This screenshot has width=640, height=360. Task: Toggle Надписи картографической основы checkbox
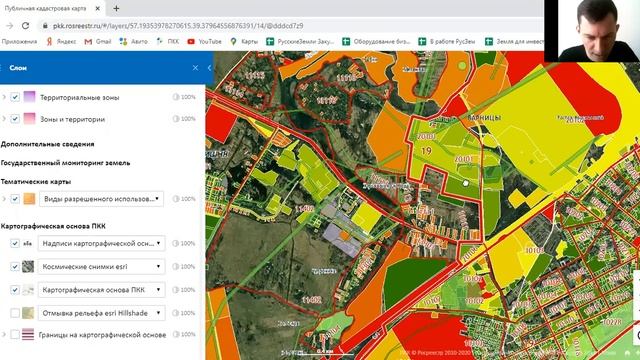(15, 243)
